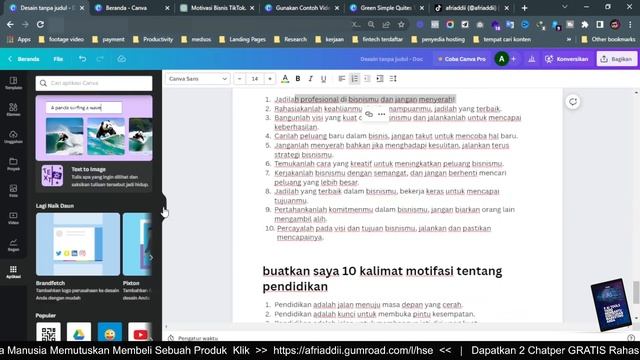Expand hidden bookmarks with the double chevron
640x360 pixels.
tap(569, 39)
